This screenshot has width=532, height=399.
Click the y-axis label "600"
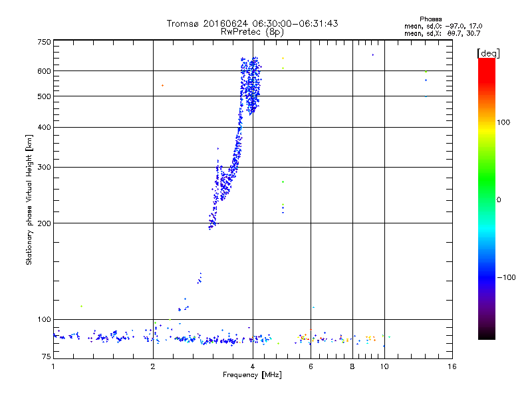pyautogui.click(x=44, y=71)
